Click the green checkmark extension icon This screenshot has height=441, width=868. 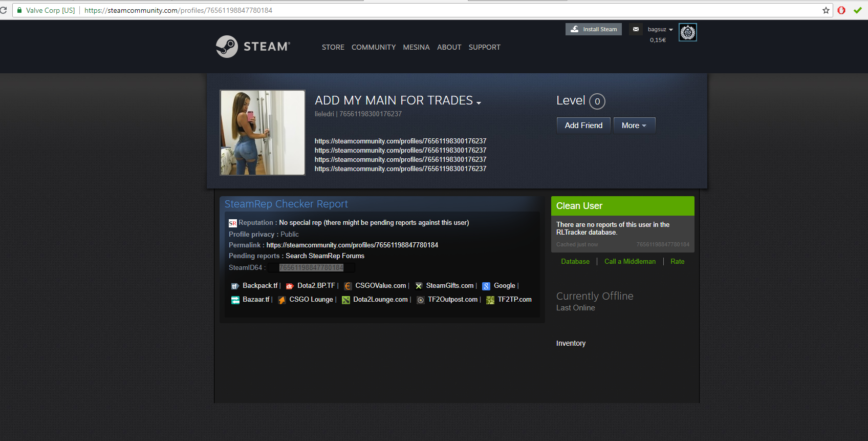point(857,10)
